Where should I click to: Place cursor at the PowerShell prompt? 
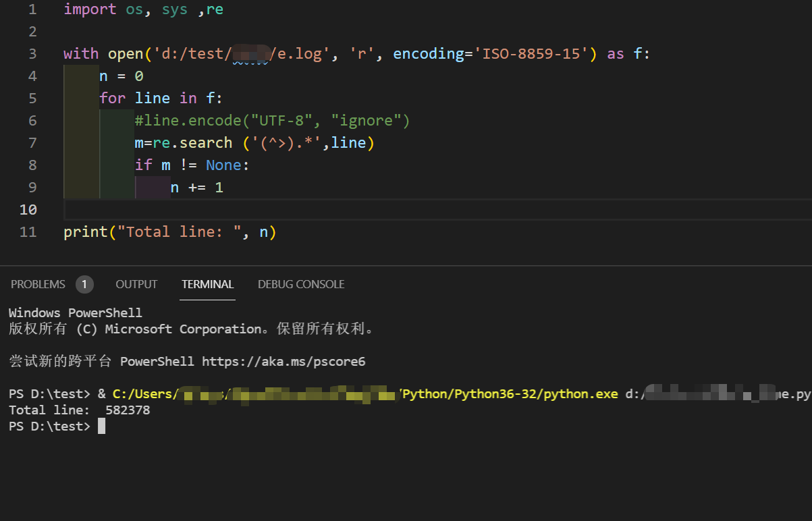(101, 427)
